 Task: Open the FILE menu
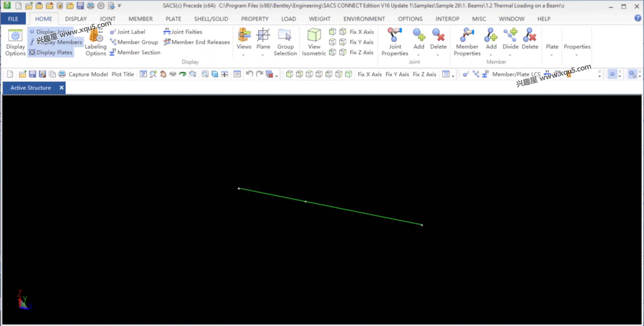tap(13, 19)
